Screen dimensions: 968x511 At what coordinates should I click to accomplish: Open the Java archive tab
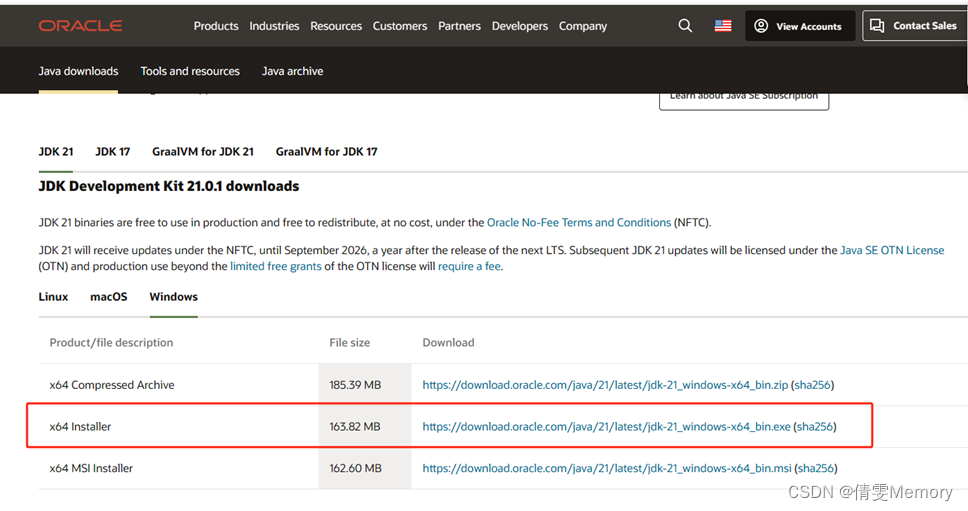[x=293, y=71]
